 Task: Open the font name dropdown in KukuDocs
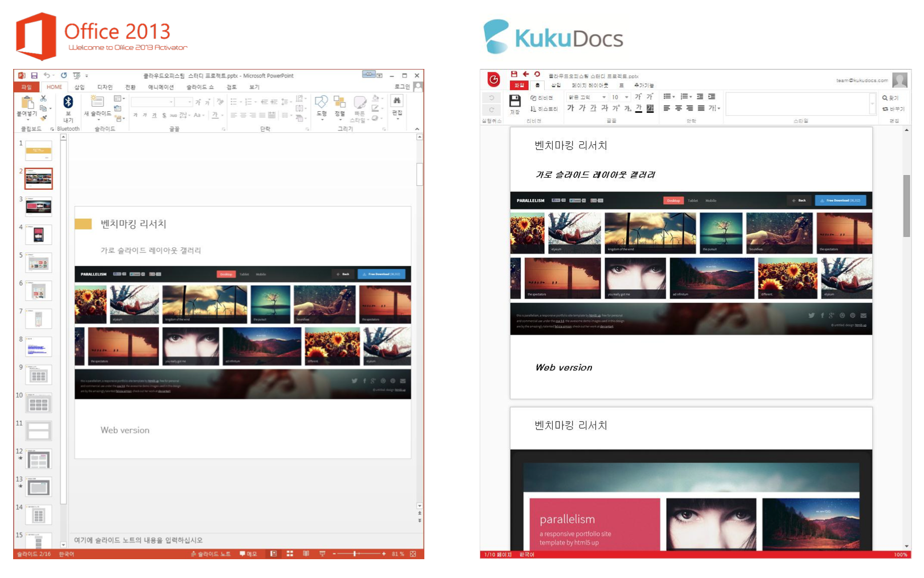pyautogui.click(x=603, y=97)
